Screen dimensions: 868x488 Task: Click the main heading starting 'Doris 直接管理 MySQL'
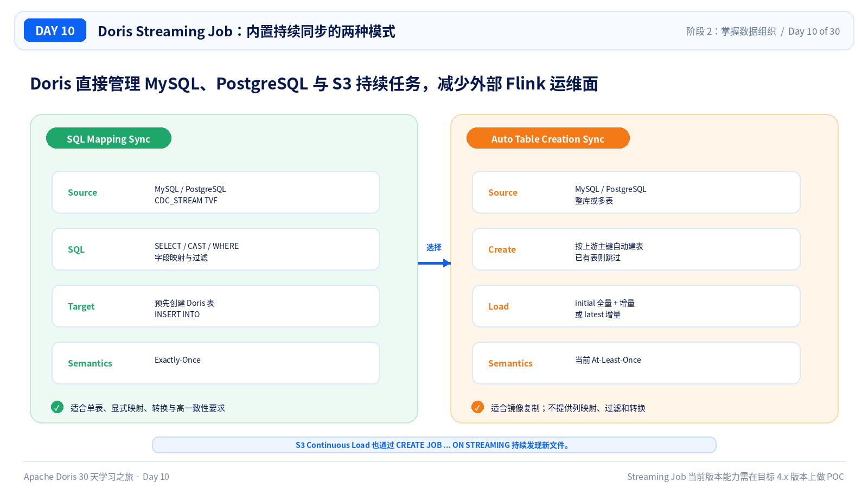pyautogui.click(x=314, y=84)
